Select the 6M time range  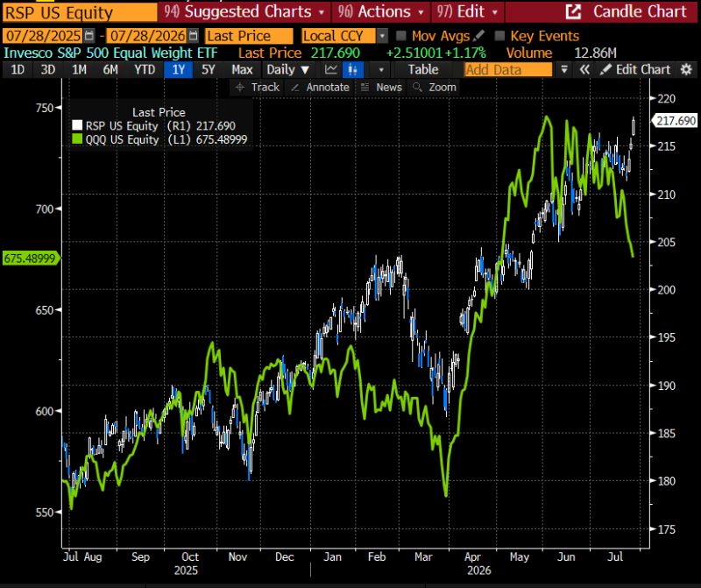pyautogui.click(x=110, y=70)
